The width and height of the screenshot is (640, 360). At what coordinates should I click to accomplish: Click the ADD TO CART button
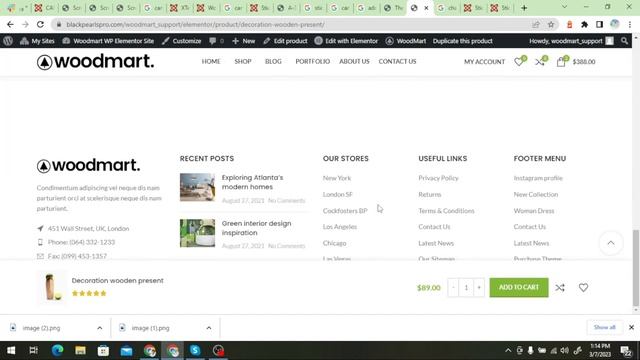[519, 287]
